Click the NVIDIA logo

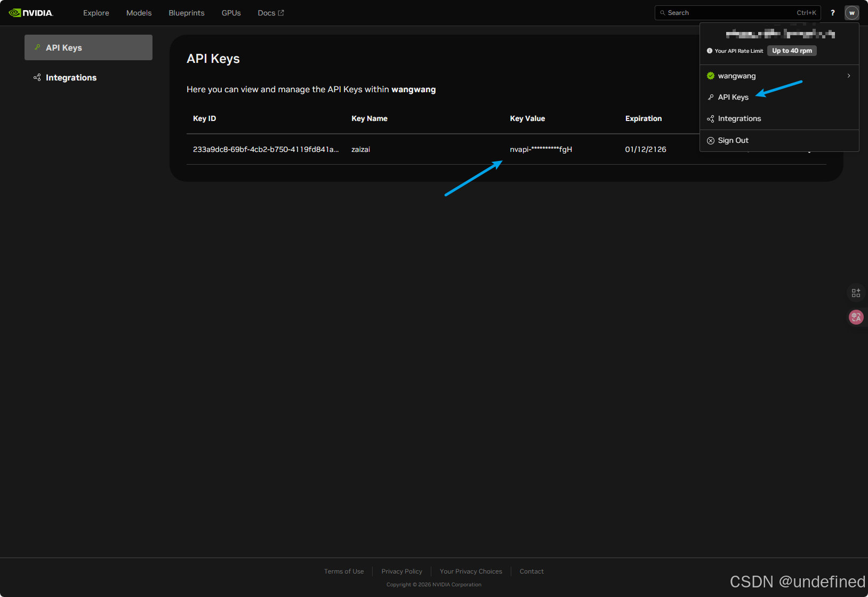click(31, 13)
